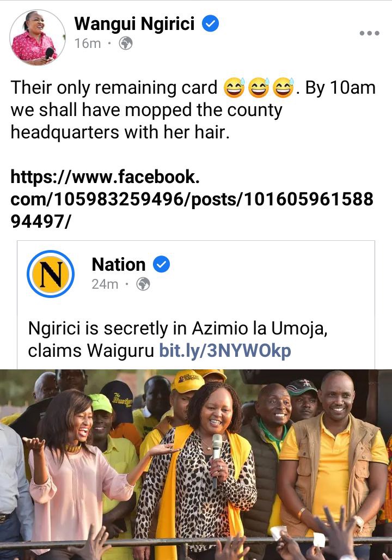Open the Wangui Ngirici profile name
Image resolution: width=392 pixels, height=560 pixels.
click(x=134, y=24)
